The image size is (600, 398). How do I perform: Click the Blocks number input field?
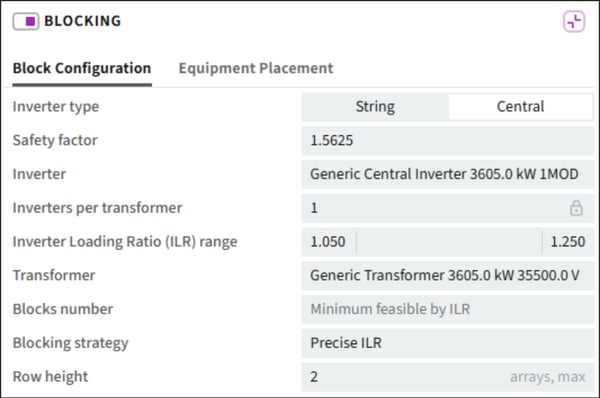pyautogui.click(x=448, y=309)
